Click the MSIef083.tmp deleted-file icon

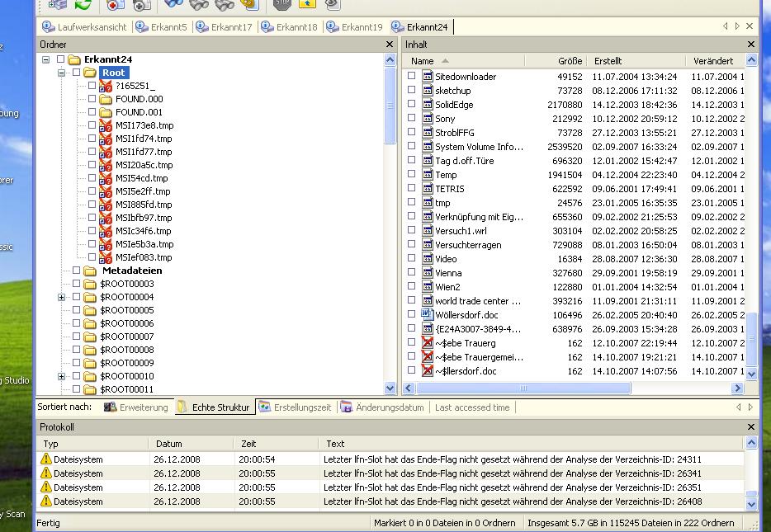(105, 257)
